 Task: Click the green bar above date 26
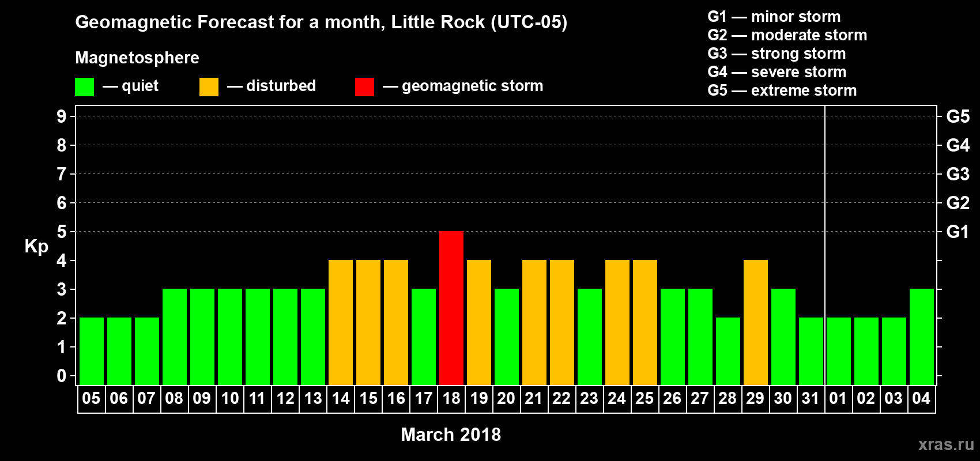[x=673, y=337]
